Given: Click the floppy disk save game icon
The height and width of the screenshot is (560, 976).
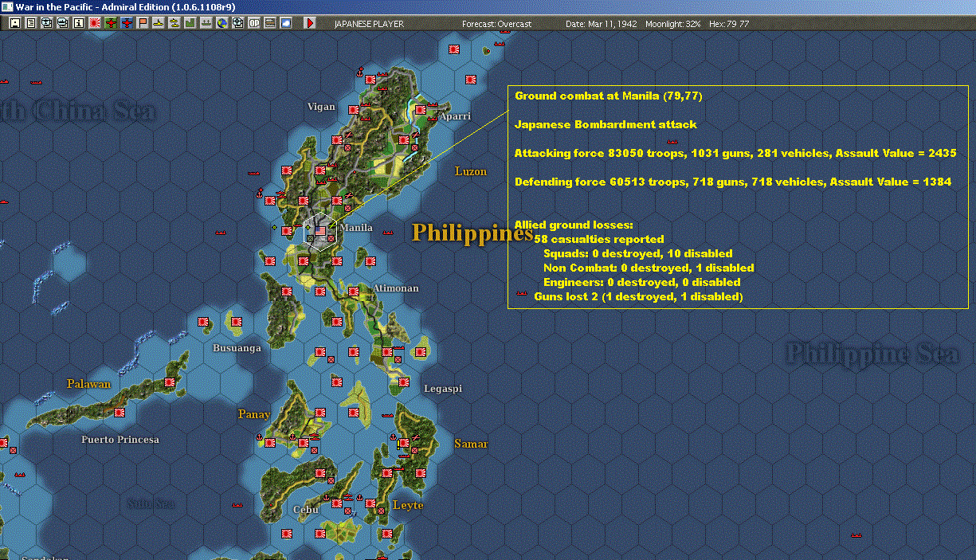Looking at the screenshot, I should [15, 23].
